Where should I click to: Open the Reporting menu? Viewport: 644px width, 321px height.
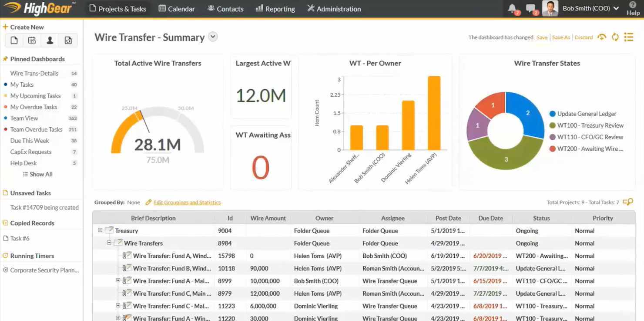click(x=275, y=9)
